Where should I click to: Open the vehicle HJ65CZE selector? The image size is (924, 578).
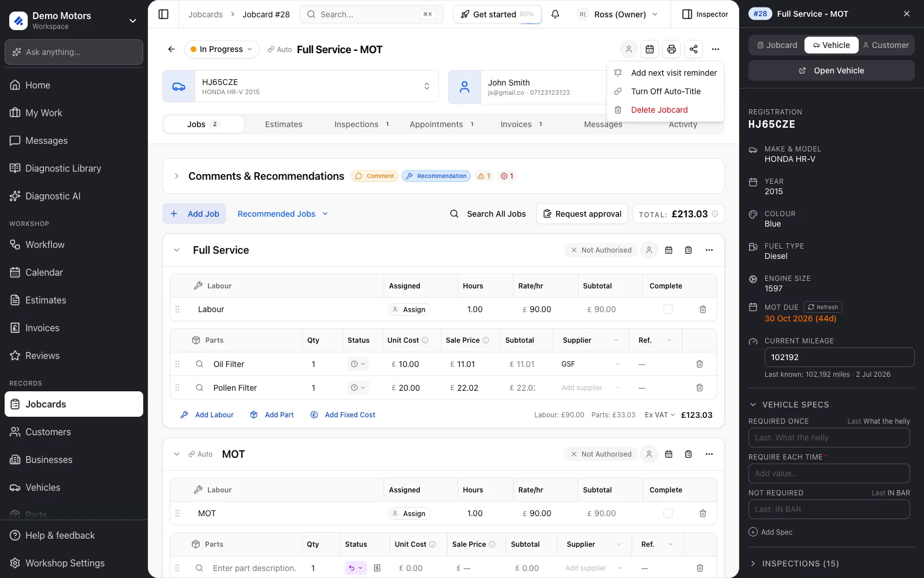tap(300, 86)
